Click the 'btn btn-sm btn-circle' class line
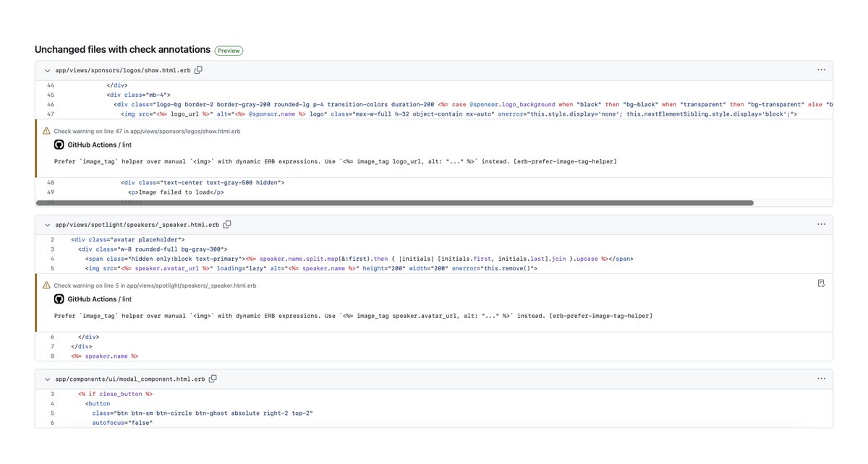 coord(202,413)
